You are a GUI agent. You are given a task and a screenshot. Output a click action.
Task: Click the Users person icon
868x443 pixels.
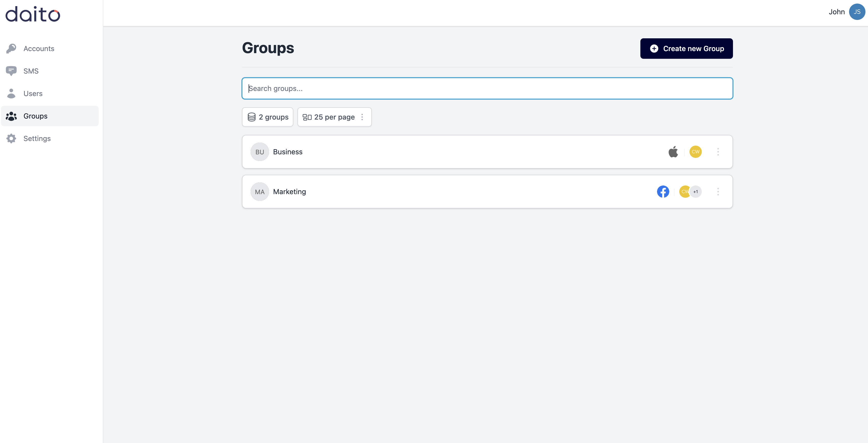click(11, 94)
